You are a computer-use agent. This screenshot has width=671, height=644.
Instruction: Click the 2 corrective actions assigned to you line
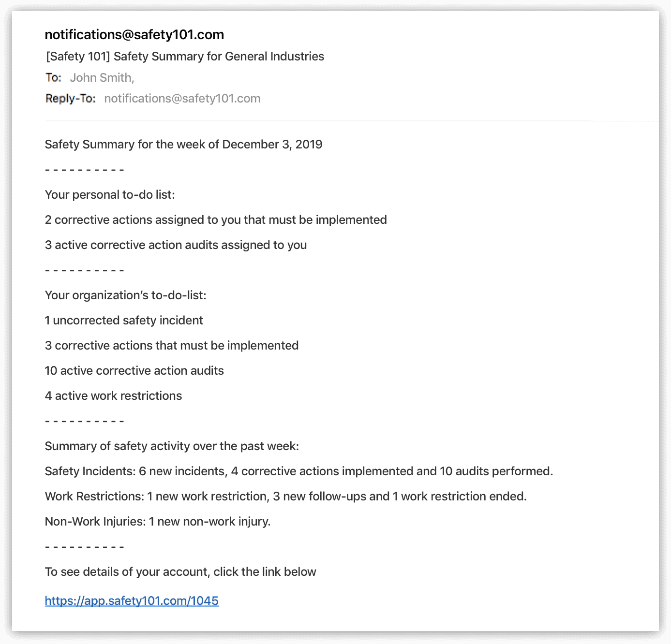coord(216,220)
